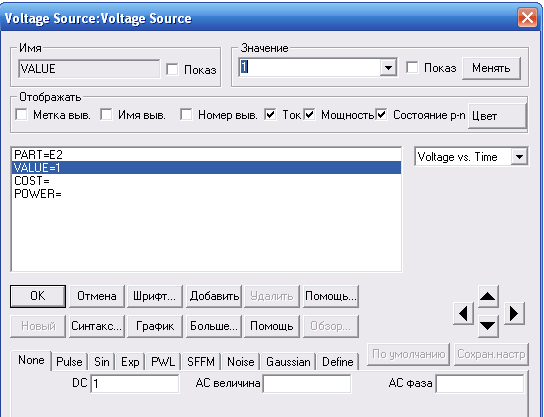
Task: Open the Цвет color button
Action: click(497, 116)
